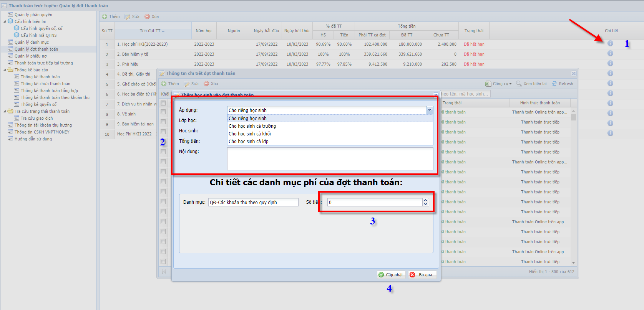Image resolution: width=644 pixels, height=310 pixels.
Task: Click inside the Nội dung text area
Action: coord(330,159)
